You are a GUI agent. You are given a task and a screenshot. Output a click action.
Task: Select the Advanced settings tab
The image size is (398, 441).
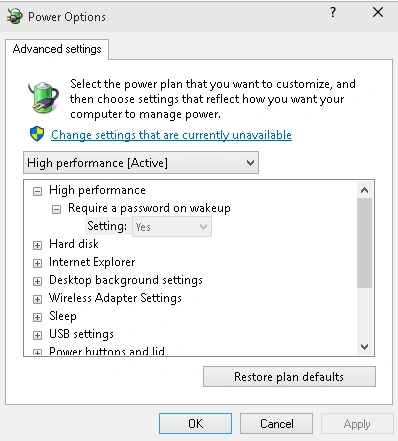click(x=57, y=49)
